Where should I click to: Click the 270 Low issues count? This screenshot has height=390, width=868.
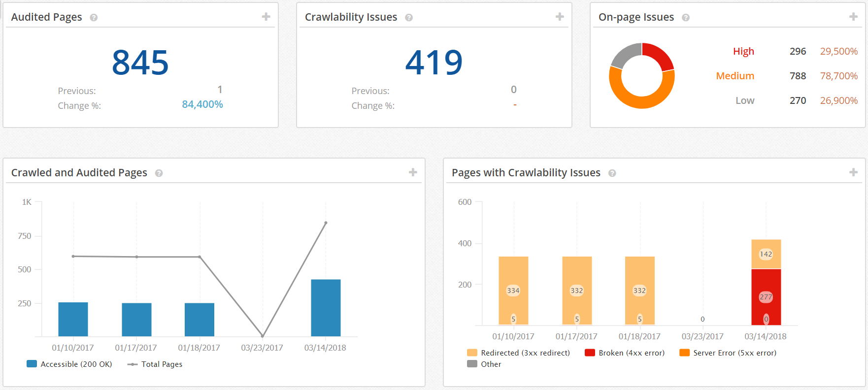[798, 100]
